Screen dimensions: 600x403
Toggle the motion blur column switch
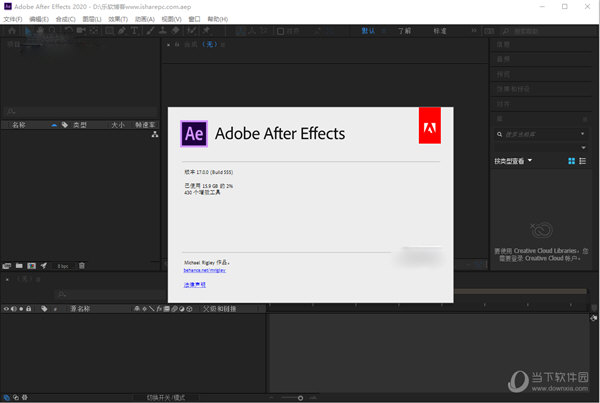pos(174,309)
